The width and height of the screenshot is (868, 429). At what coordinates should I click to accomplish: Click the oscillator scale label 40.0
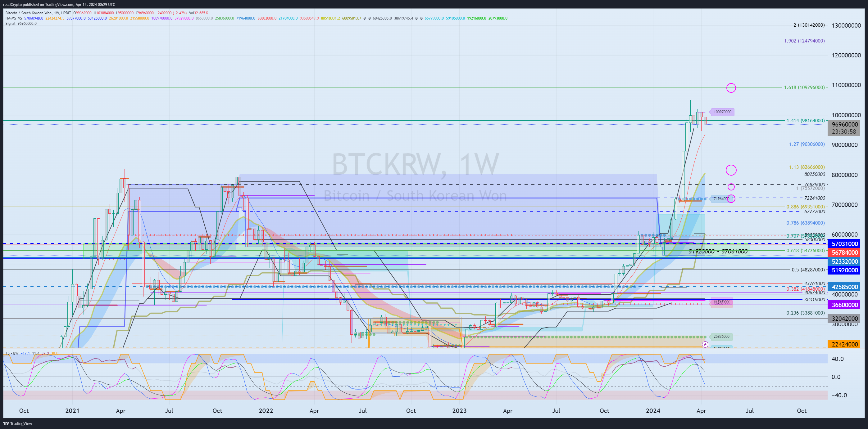coord(838,359)
